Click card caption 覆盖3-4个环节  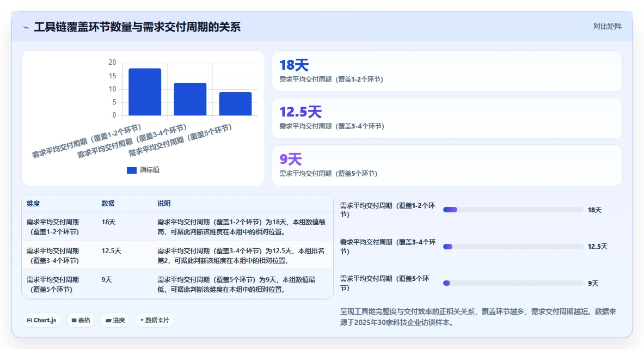pyautogui.click(x=332, y=126)
